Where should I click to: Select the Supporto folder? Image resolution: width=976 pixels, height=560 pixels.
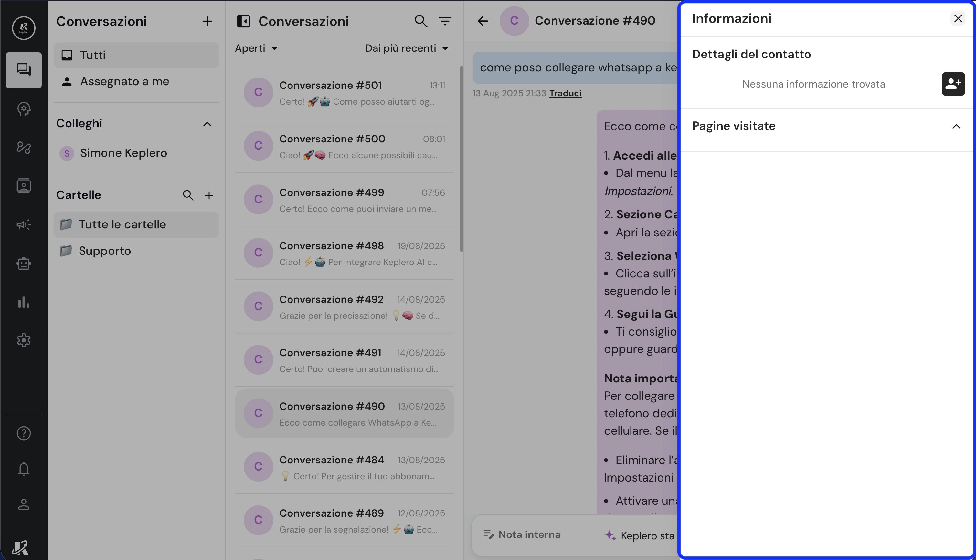coord(136,251)
